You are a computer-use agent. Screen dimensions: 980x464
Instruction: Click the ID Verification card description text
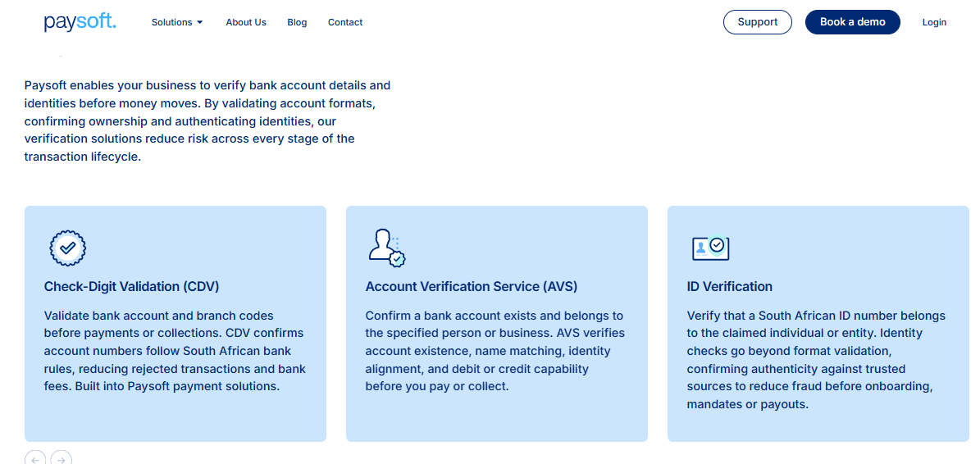pos(816,360)
